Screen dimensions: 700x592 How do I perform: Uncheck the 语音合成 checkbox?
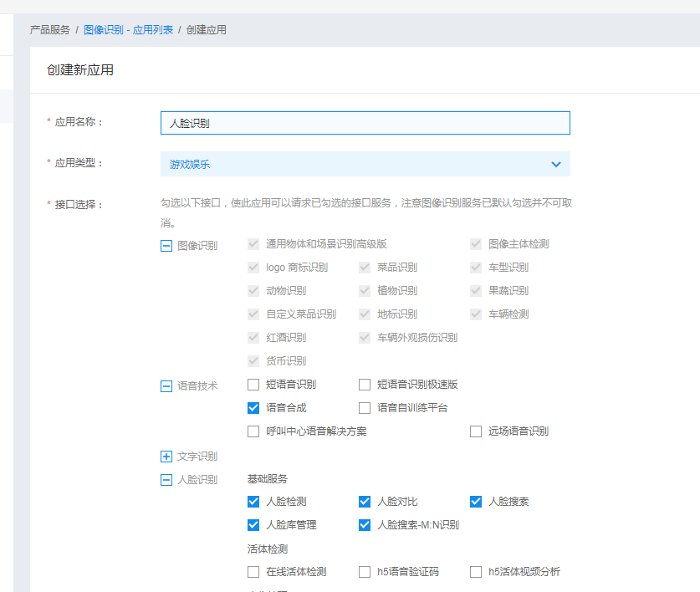click(x=253, y=407)
